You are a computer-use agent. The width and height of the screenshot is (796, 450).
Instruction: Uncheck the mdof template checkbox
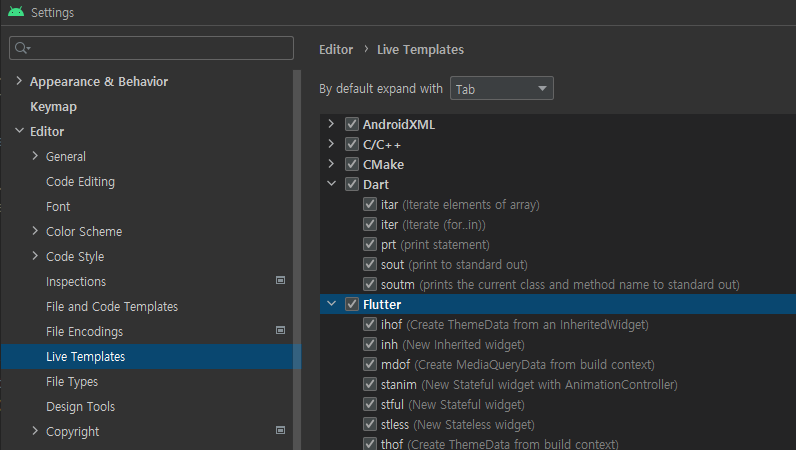coord(370,364)
